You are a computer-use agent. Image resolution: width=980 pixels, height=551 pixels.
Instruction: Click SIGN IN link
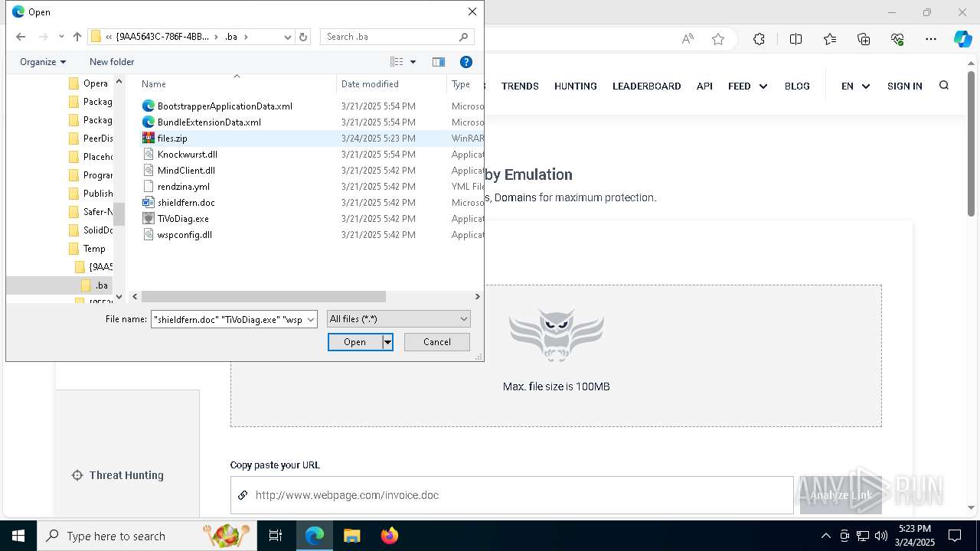coord(905,86)
